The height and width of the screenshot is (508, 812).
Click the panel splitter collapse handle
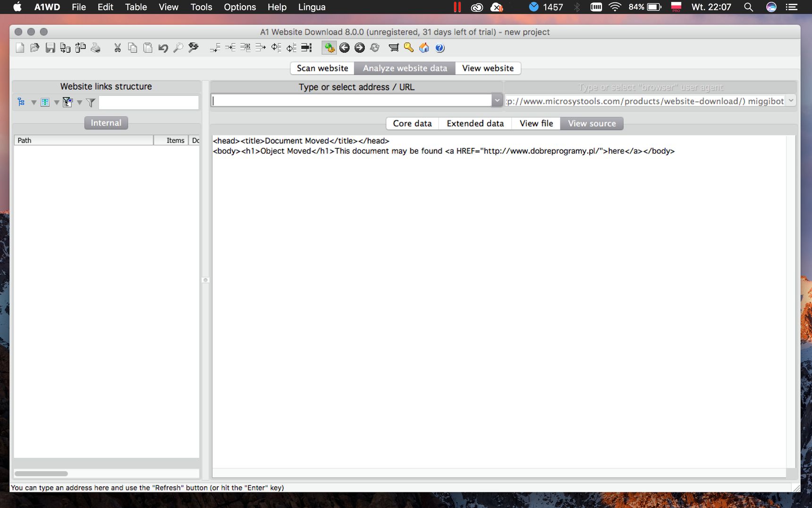coord(205,280)
